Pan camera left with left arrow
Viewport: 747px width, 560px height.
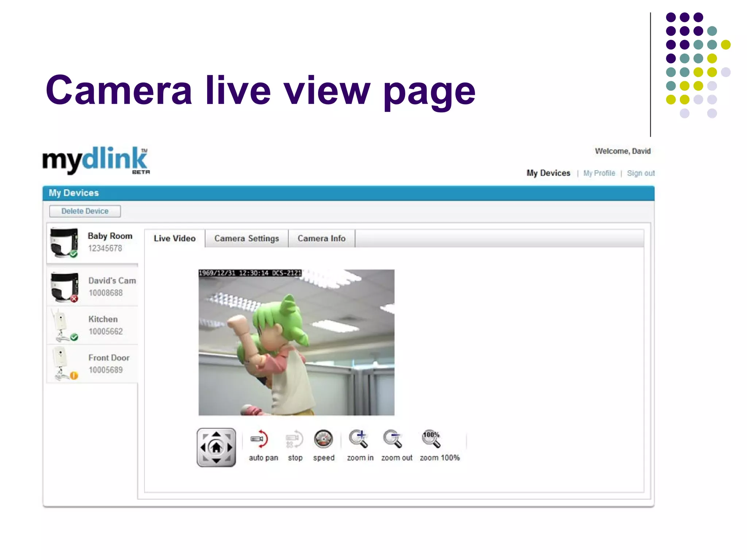coord(203,447)
